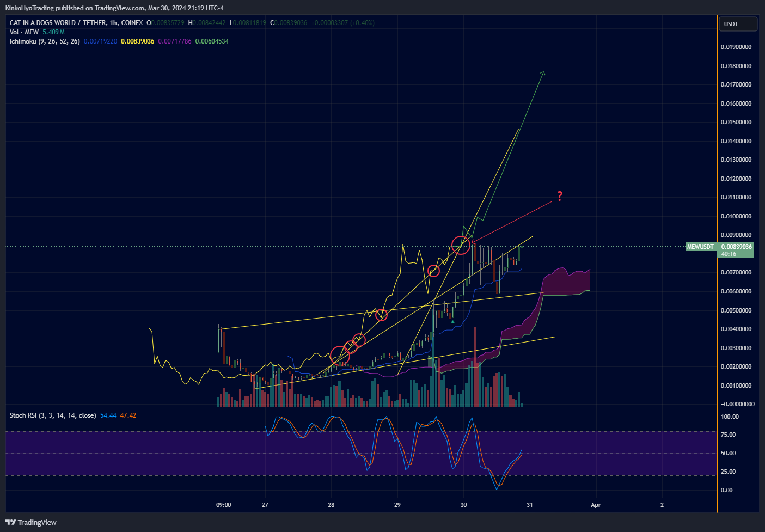Click the Apr label on time axis

click(x=596, y=505)
